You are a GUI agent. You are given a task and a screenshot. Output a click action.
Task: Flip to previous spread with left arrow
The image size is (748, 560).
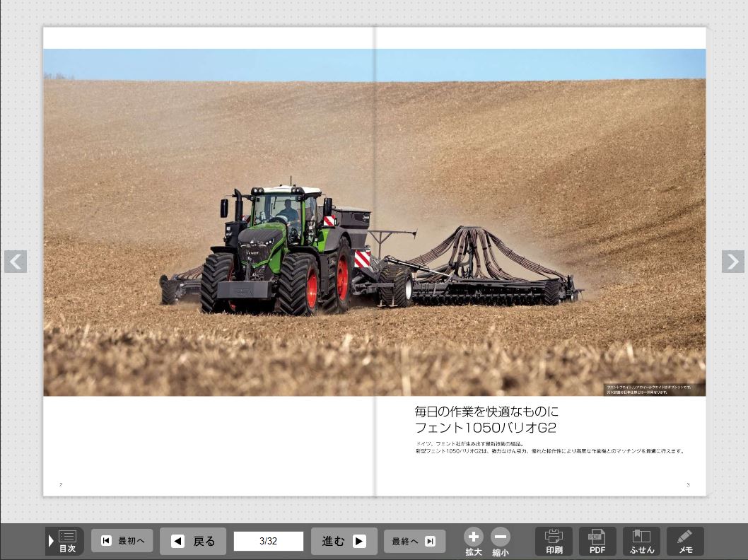click(x=16, y=262)
